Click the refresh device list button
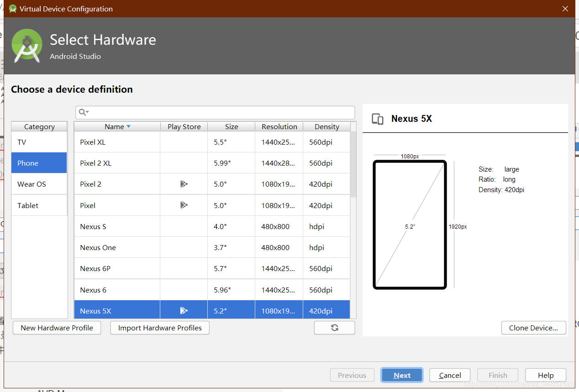The image size is (579, 392). (334, 328)
